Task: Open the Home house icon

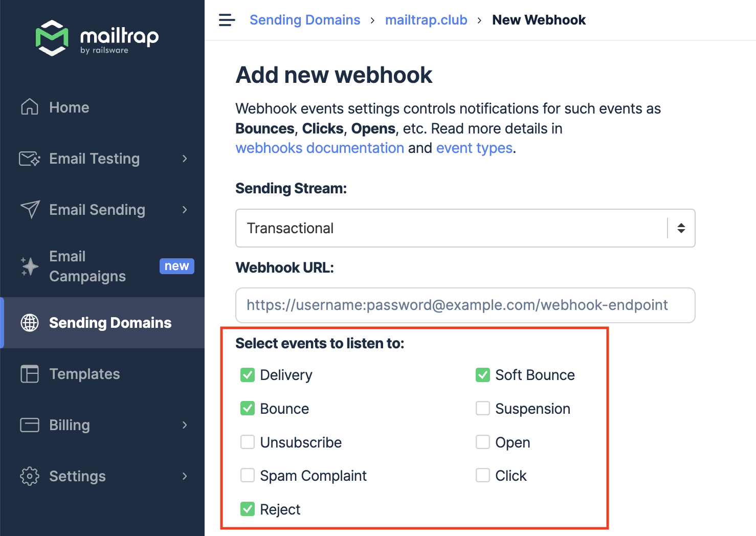Action: click(x=30, y=107)
